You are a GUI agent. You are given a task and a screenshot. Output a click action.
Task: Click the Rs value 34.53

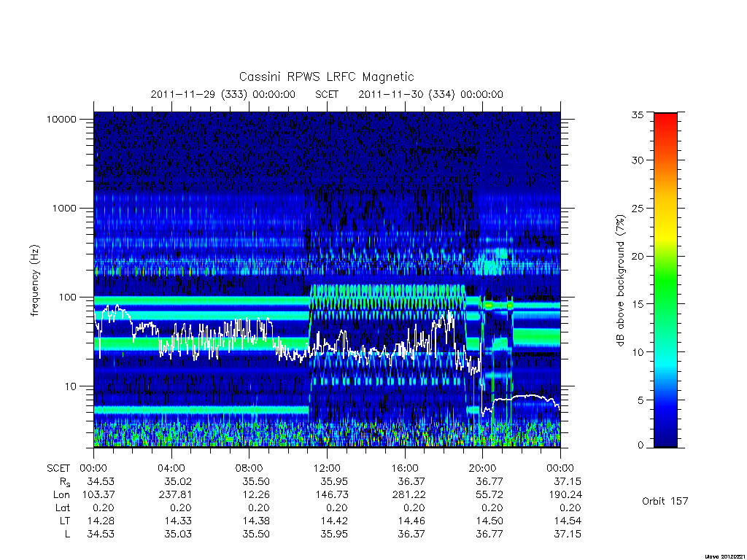[x=101, y=482]
